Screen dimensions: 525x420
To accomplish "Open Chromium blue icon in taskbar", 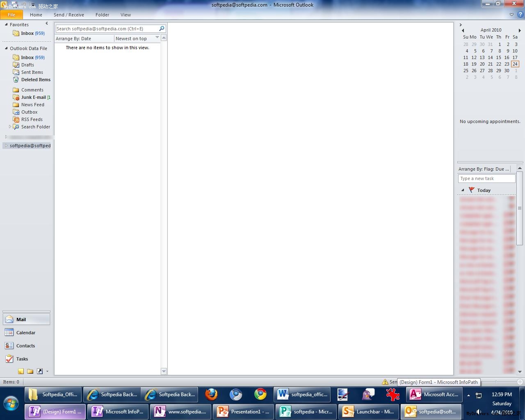I will [236, 395].
